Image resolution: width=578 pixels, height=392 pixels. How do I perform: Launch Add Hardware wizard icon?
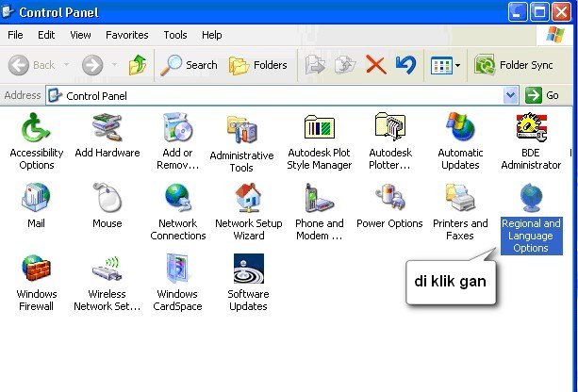[x=107, y=127]
